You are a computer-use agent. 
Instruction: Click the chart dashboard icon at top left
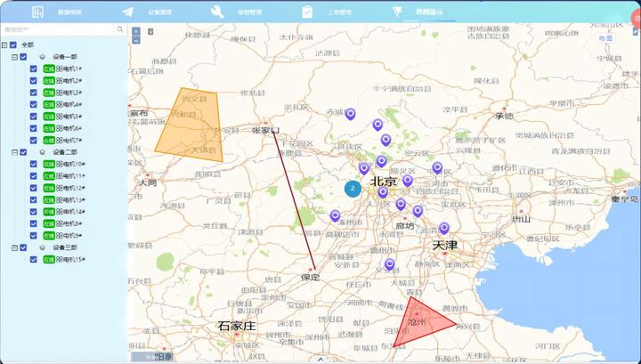(37, 12)
